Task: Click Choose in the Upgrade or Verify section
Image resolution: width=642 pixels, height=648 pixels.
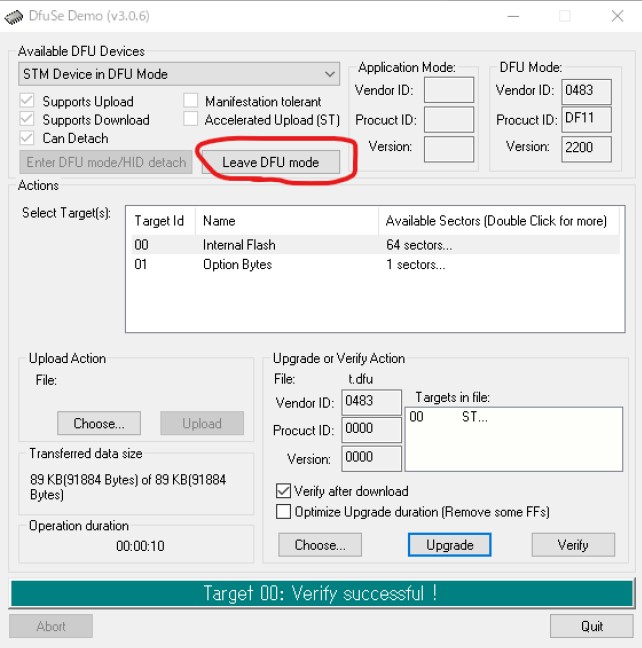Action: coord(320,545)
